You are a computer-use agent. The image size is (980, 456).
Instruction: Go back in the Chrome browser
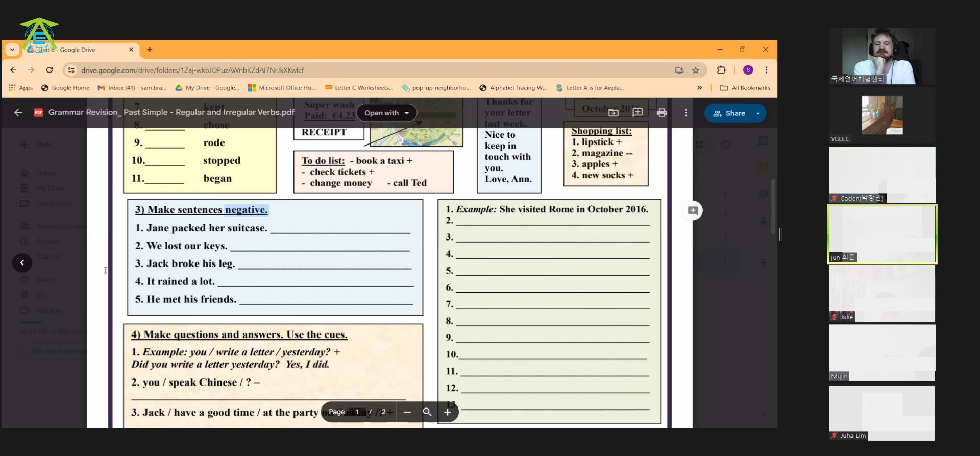[x=13, y=70]
